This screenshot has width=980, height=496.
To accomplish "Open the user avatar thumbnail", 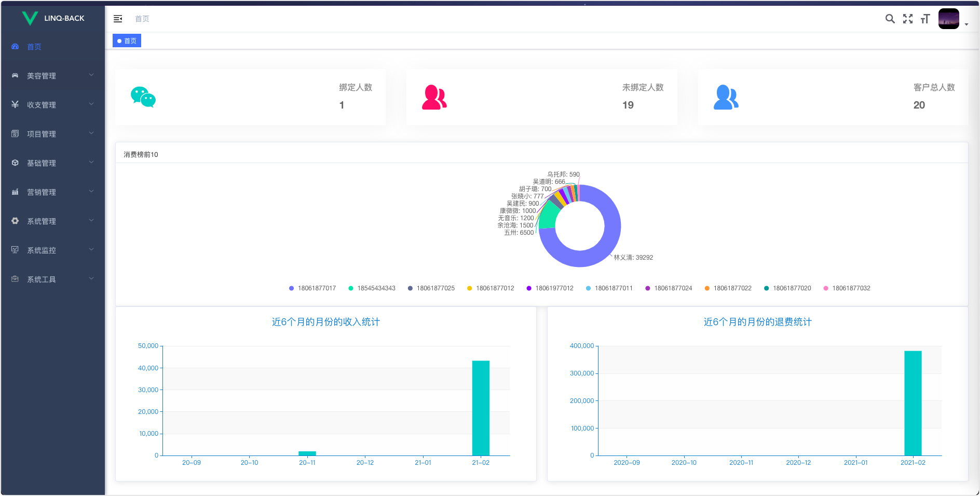I will click(x=948, y=19).
